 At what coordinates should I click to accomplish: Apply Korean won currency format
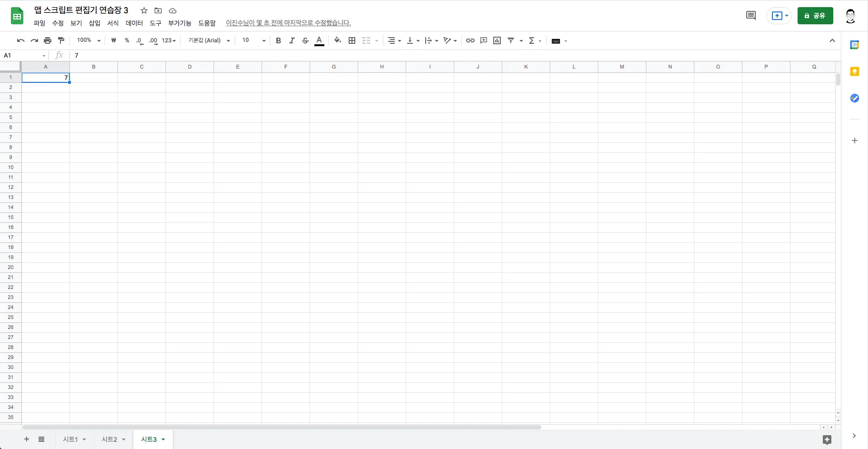click(x=114, y=40)
